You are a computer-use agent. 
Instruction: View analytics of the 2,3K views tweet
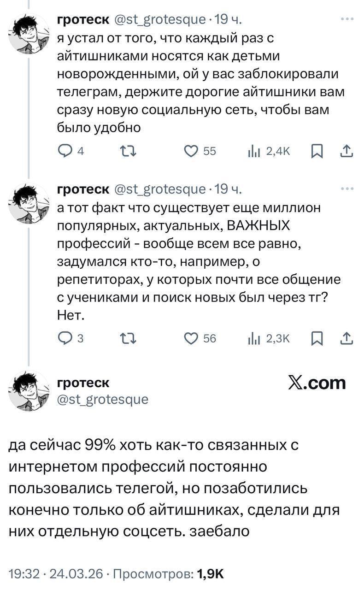click(254, 338)
